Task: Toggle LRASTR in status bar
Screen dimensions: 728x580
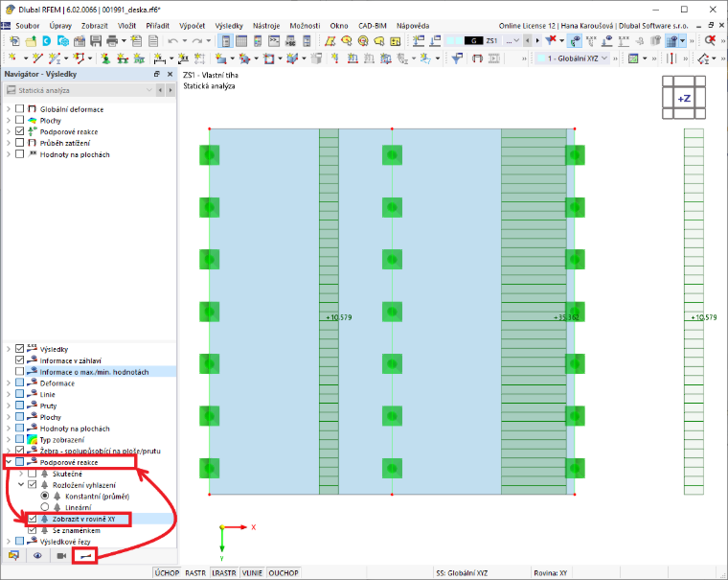Action: point(224,573)
